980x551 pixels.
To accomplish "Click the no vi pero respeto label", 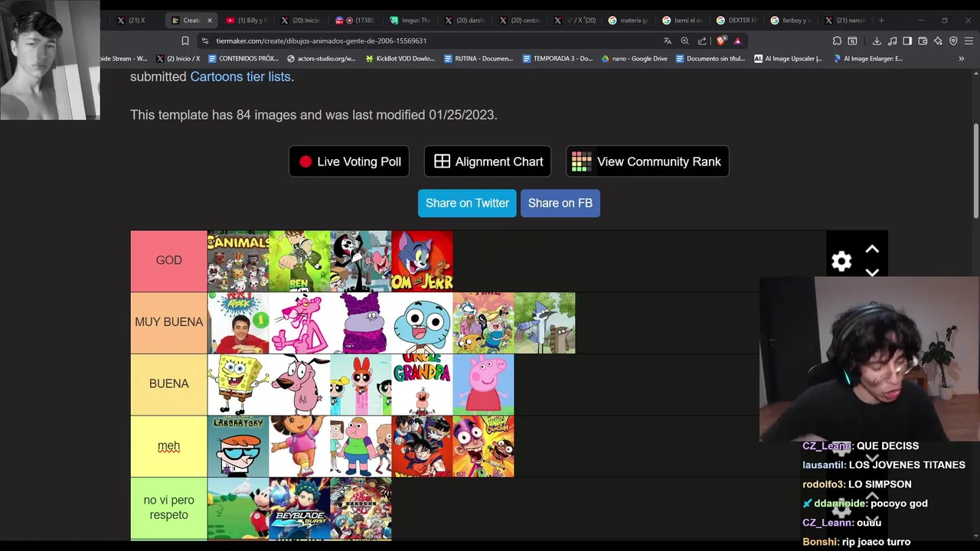I will [168, 508].
